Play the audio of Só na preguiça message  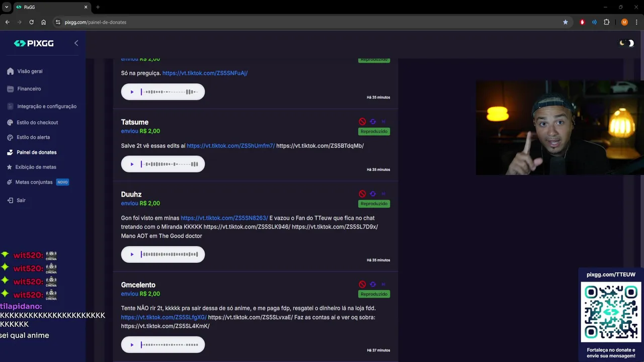(132, 92)
